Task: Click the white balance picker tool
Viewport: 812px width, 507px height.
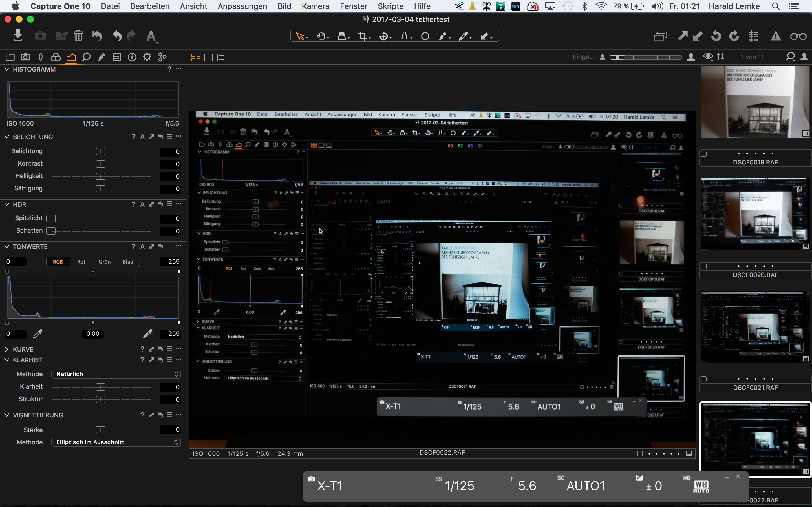Action: (x=464, y=36)
